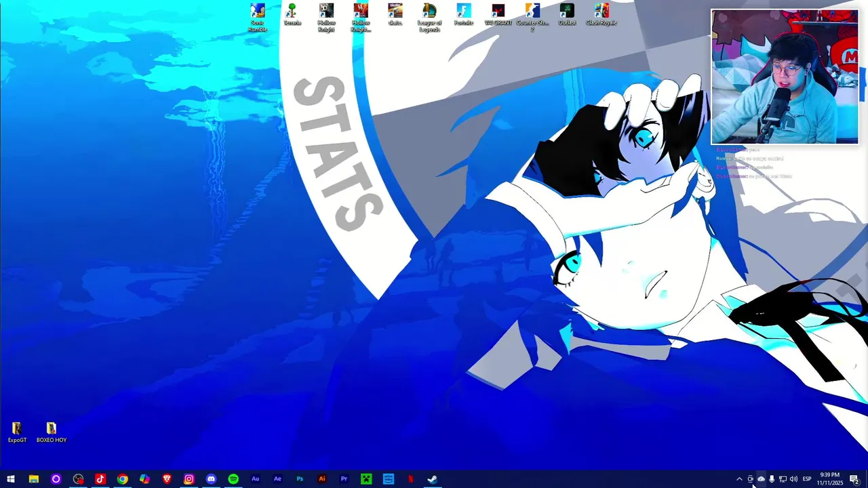Launch League of Legends desktop shortcut
Image resolution: width=868 pixels, height=488 pixels.
tap(429, 18)
